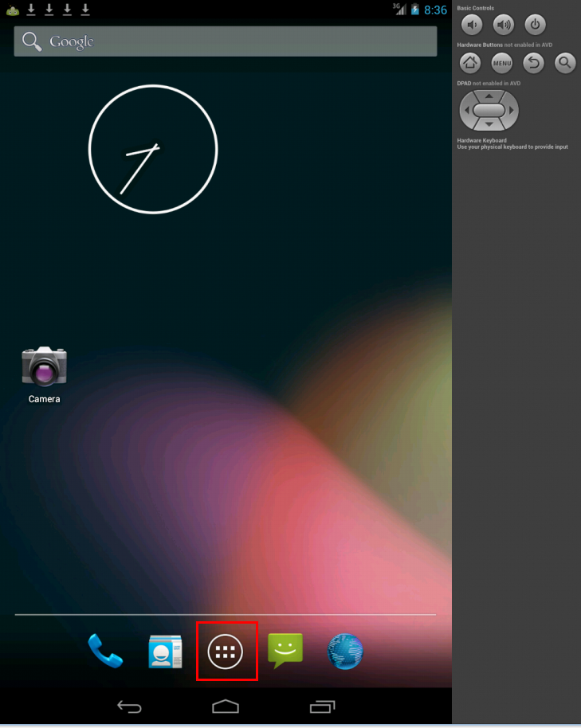The width and height of the screenshot is (581, 728).
Task: Tap the 8:36 status bar clock
Action: (x=435, y=10)
